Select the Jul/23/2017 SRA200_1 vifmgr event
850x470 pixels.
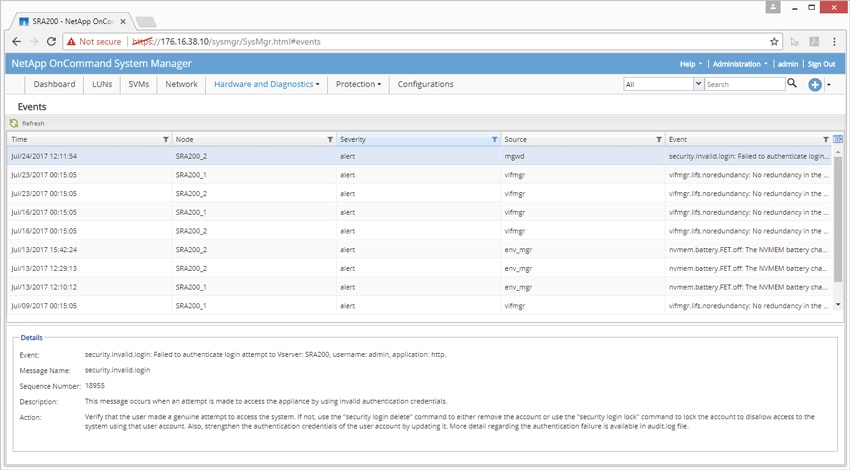click(419, 175)
